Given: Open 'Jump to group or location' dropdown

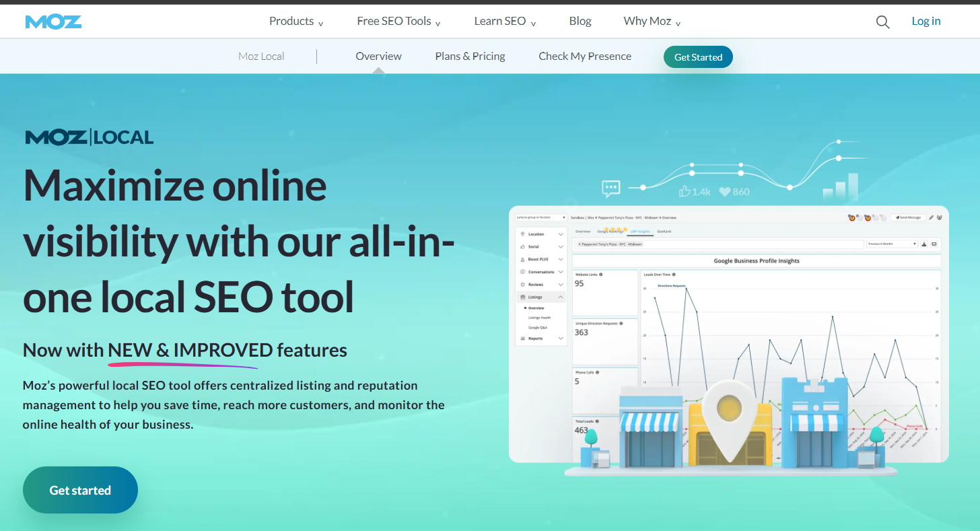Looking at the screenshot, I should click(541, 217).
